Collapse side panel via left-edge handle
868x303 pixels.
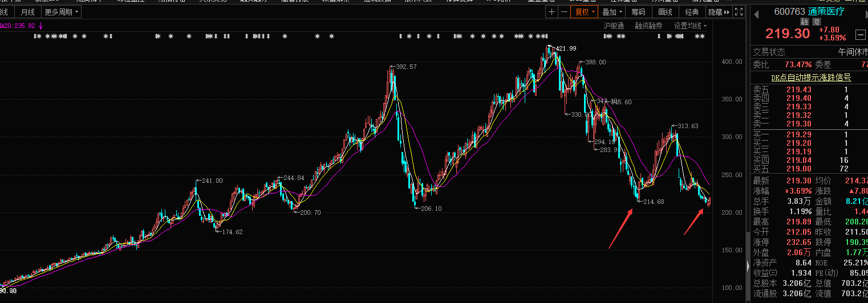pos(748,266)
